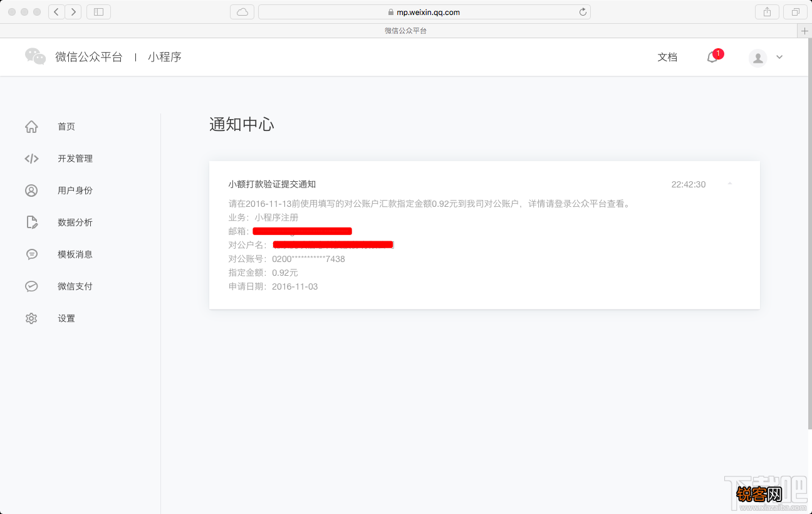
Task: Open 数据分析 in the sidebar
Action: [x=75, y=223]
